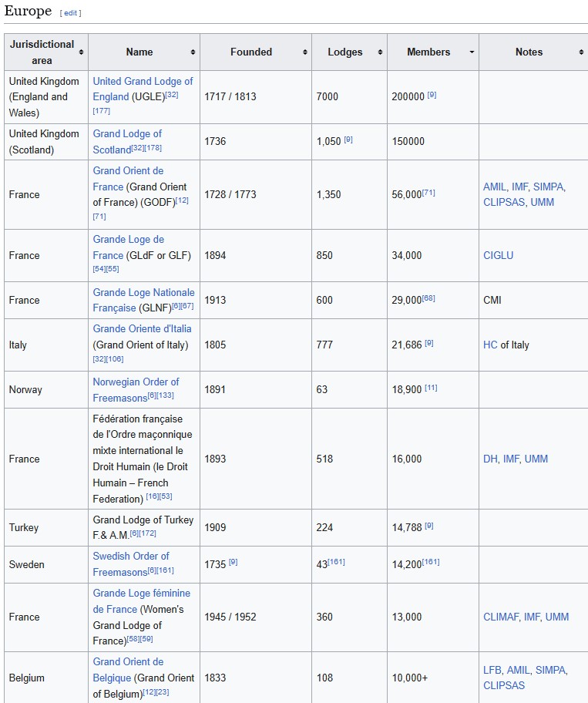Open the DH link in Notes
Image resolution: width=588 pixels, height=703 pixels.
(x=490, y=459)
